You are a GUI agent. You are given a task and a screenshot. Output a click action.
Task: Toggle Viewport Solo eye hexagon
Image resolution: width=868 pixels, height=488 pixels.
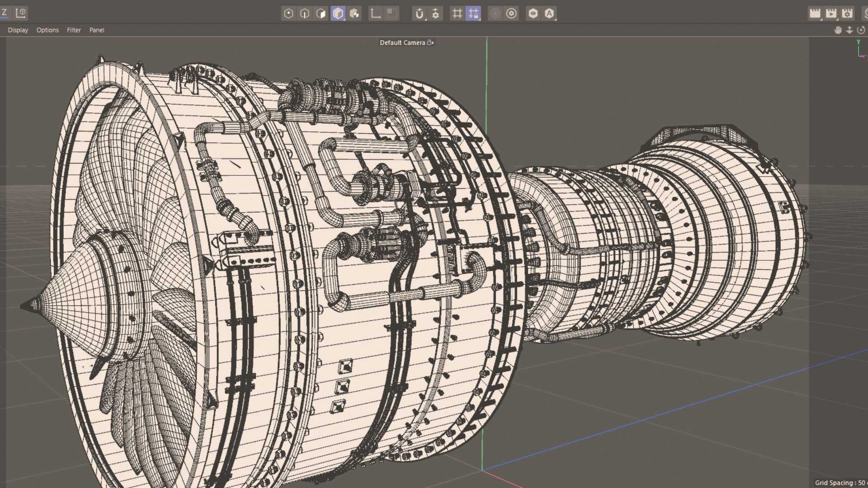[x=533, y=14]
